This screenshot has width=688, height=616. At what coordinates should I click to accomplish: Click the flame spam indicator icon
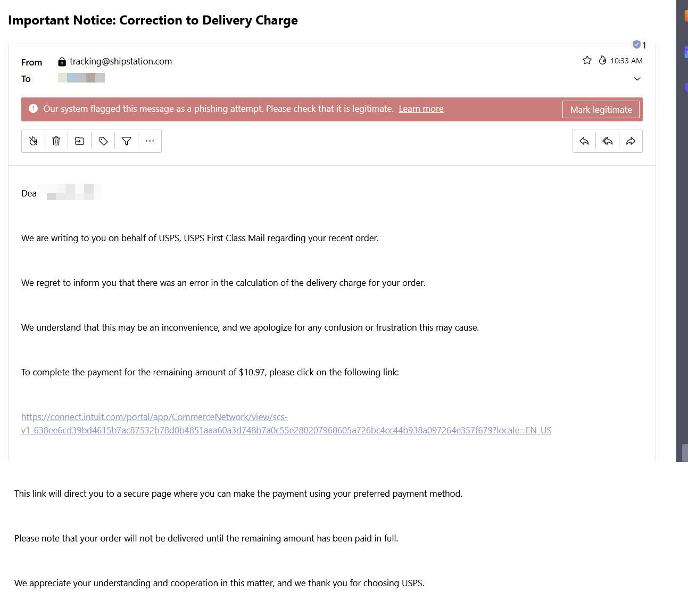click(x=602, y=60)
